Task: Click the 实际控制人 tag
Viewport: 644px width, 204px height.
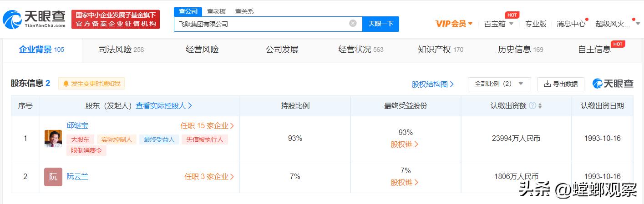Action: click(x=116, y=139)
